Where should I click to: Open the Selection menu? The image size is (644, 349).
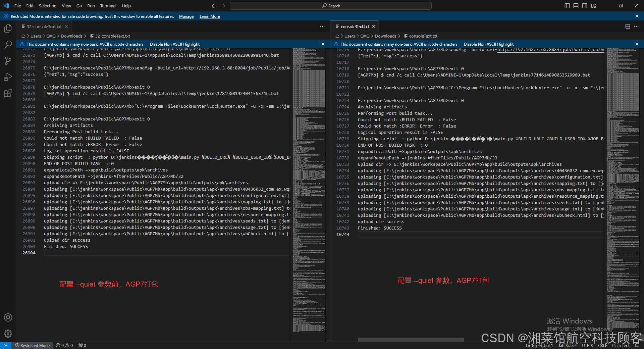coord(48,6)
